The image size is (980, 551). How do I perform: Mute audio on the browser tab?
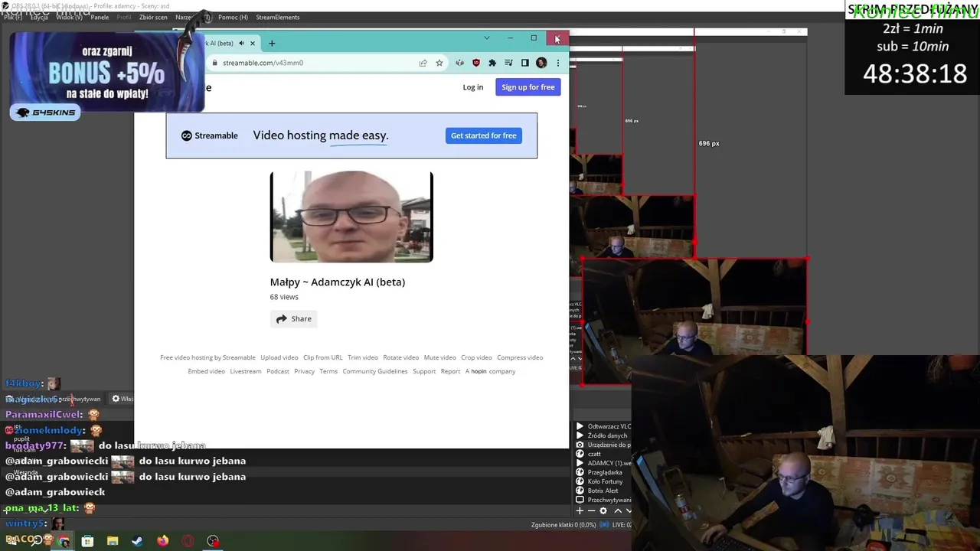(x=241, y=43)
